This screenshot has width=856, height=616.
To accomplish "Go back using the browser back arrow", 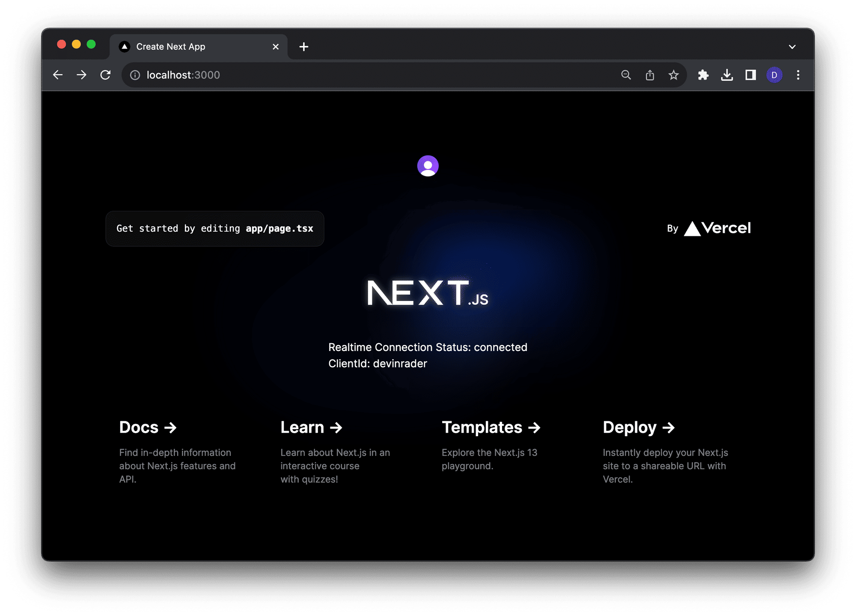I will click(x=58, y=75).
